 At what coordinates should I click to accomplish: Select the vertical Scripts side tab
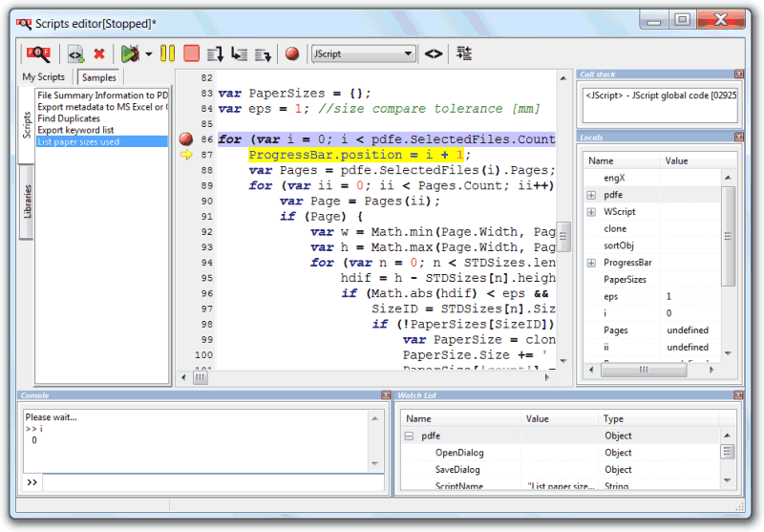pyautogui.click(x=27, y=125)
